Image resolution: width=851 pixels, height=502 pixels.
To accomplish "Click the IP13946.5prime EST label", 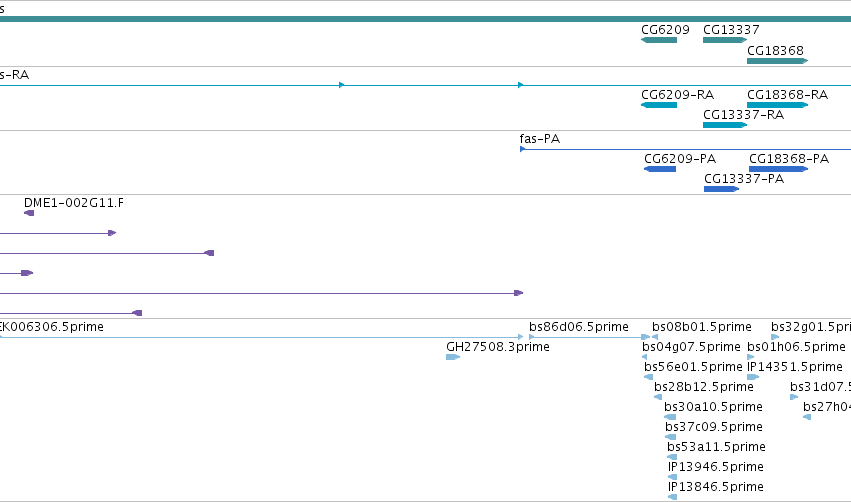I will pos(716,467).
